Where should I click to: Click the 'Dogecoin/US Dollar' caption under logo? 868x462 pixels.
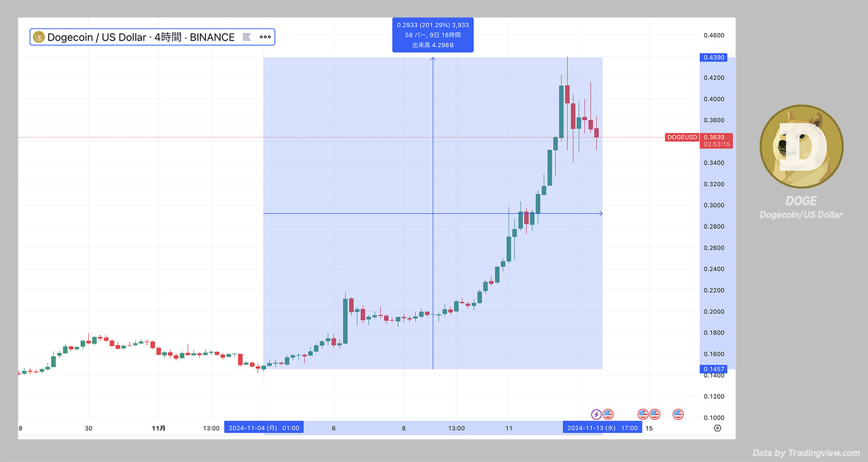[x=801, y=215]
